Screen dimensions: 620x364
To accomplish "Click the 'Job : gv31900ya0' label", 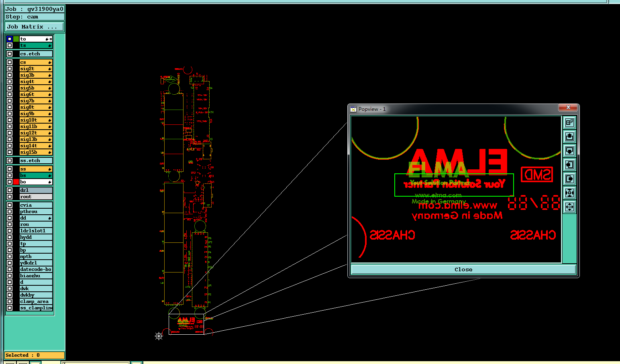I will point(35,9).
